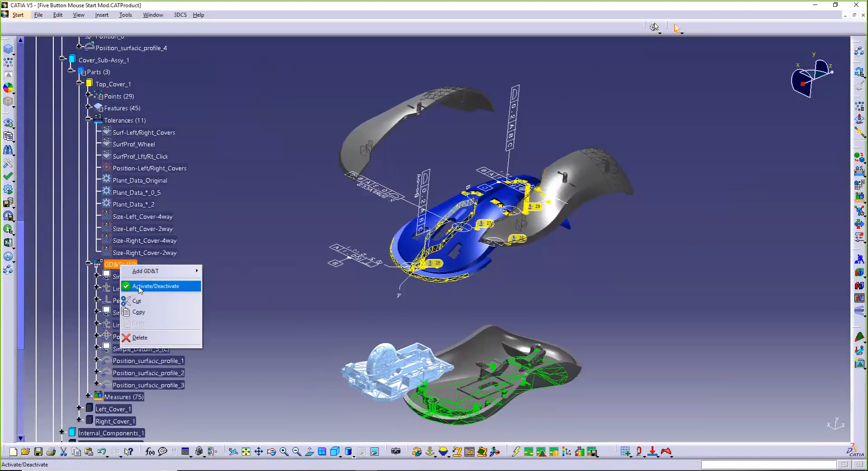
Task: Click the green checkmark validation icon
Action: (x=8, y=176)
